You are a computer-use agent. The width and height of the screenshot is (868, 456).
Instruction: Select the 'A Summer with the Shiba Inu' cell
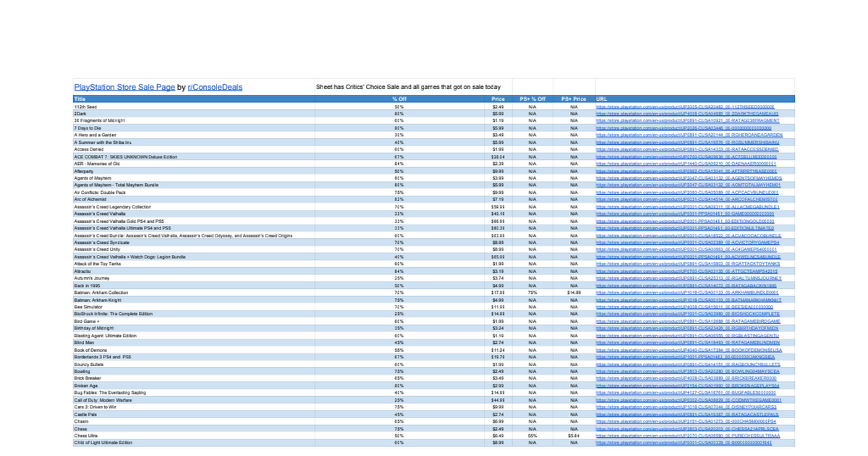coord(195,142)
